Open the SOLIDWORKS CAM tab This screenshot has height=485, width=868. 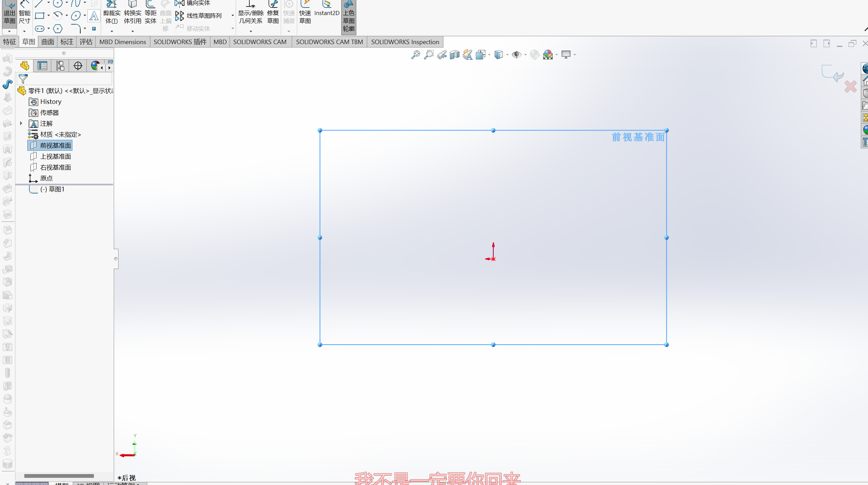(x=260, y=42)
